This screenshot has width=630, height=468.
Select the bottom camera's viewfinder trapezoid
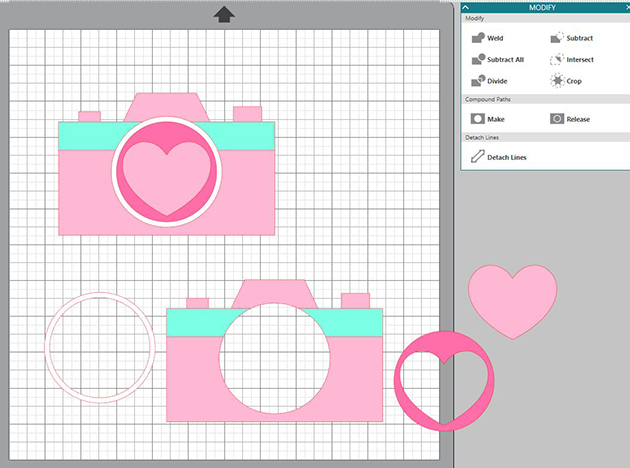pos(274,290)
